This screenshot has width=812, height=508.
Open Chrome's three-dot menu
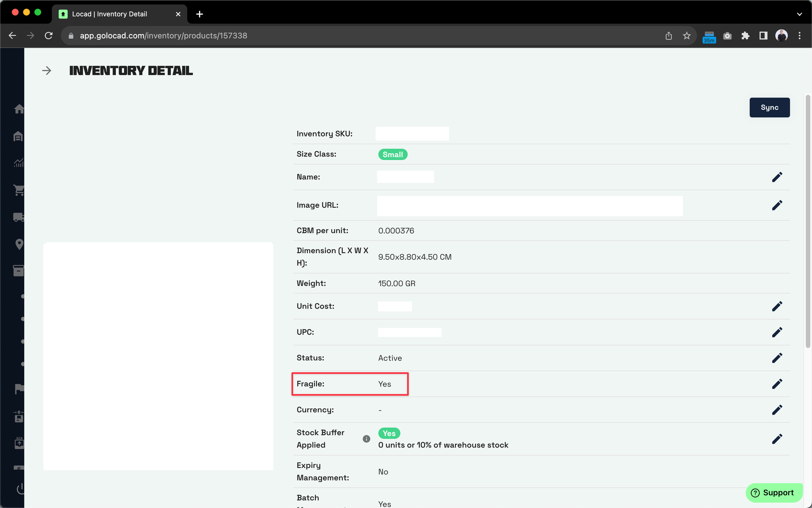pyautogui.click(x=799, y=36)
